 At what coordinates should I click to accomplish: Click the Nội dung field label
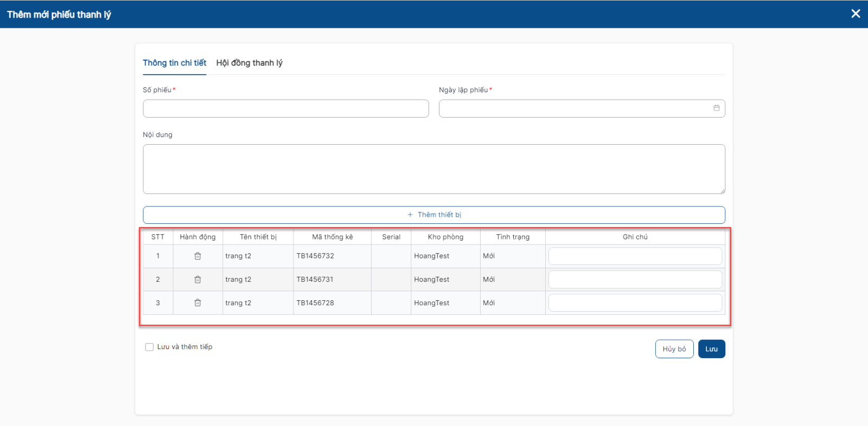point(157,134)
